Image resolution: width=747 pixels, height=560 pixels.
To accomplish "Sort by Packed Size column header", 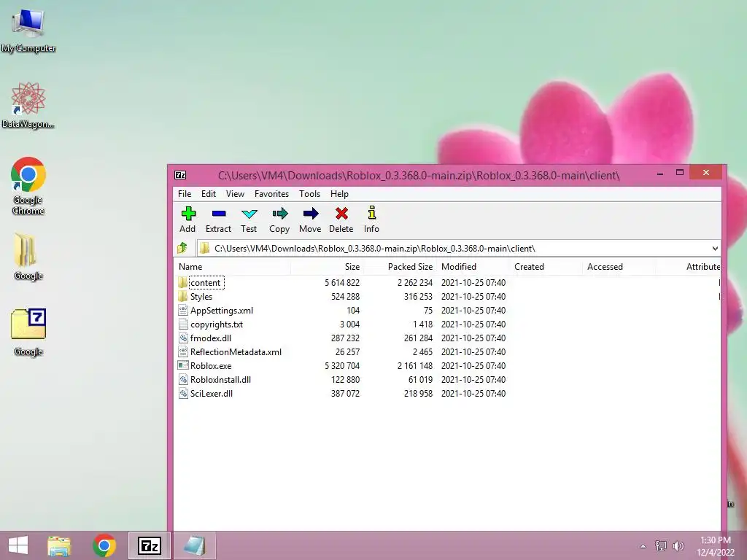I will click(400, 267).
